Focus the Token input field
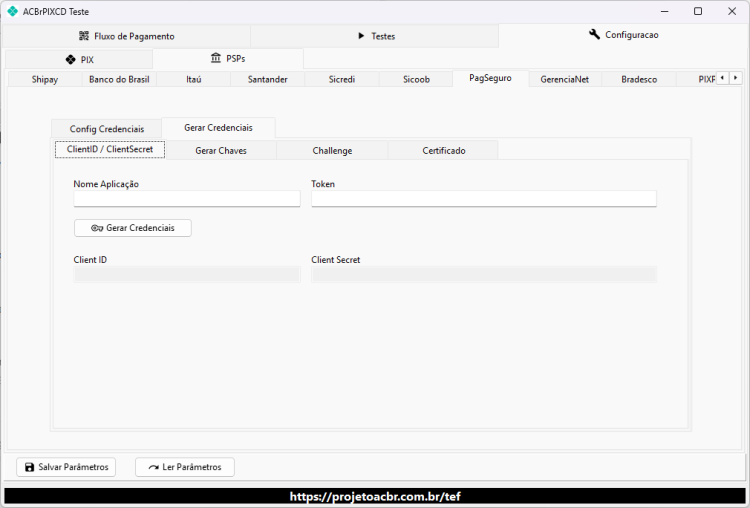The image size is (750, 508). pos(484,199)
